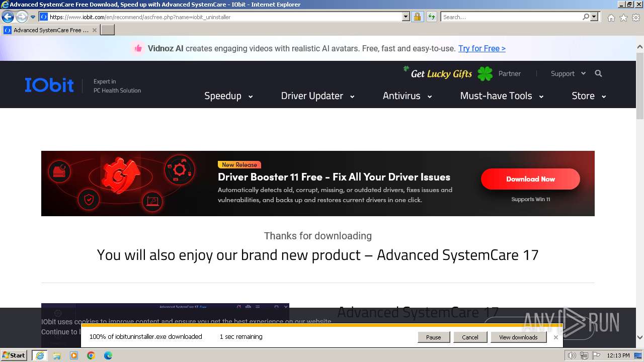Viewport: 644px width, 362px height.
Task: Open the IObit logo homepage
Action: point(49,85)
